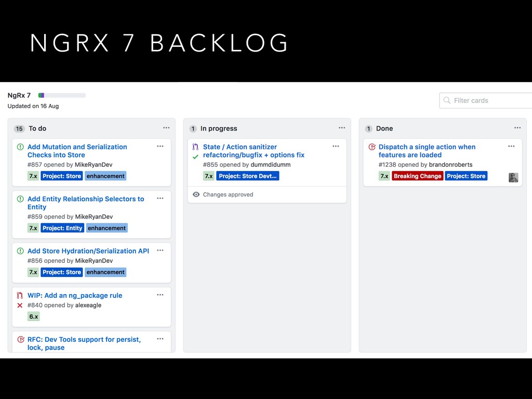Open Add Mutation and Serialization Checks into Store
The width and height of the screenshot is (532, 399).
point(77,151)
